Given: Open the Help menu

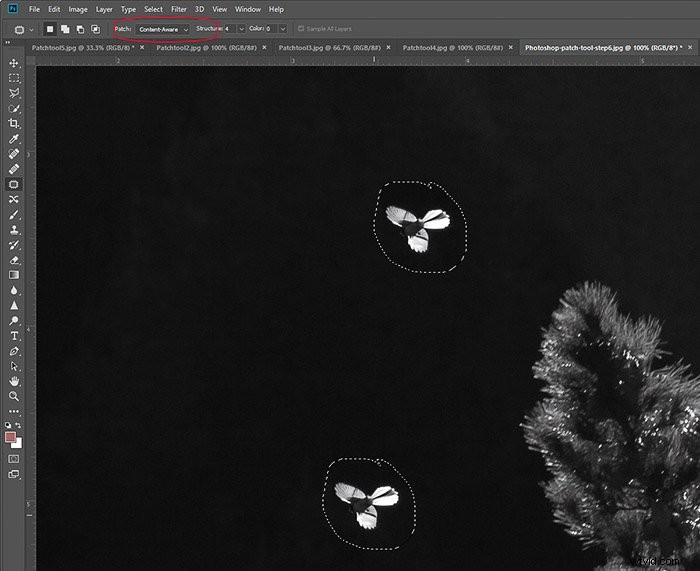Looking at the screenshot, I should click(x=276, y=9).
